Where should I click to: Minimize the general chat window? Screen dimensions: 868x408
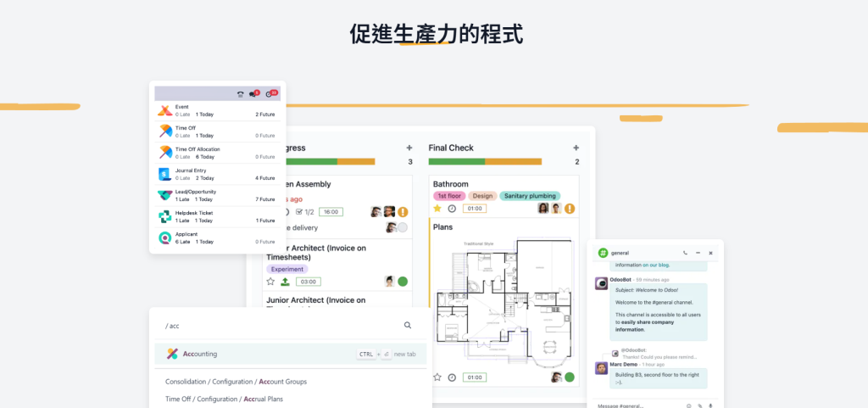coord(698,253)
